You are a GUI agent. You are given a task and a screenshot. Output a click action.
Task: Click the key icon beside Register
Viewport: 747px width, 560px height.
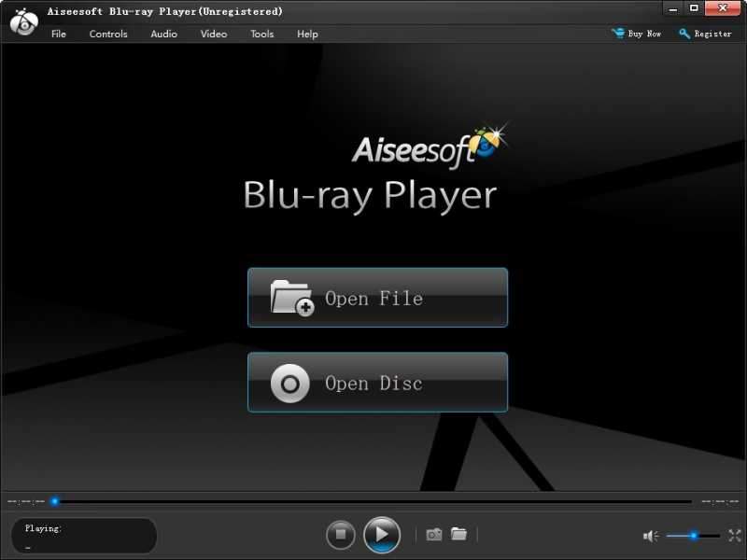coord(684,34)
